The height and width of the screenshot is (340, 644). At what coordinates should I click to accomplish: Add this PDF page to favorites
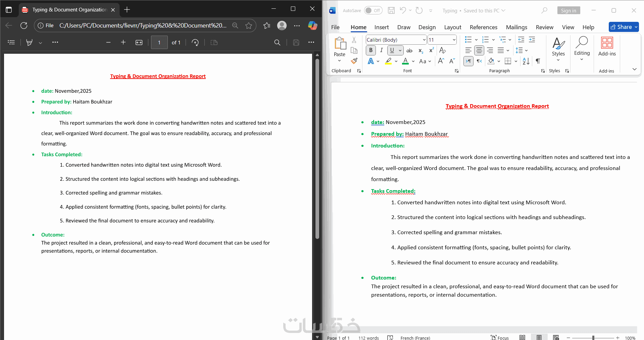point(249,26)
